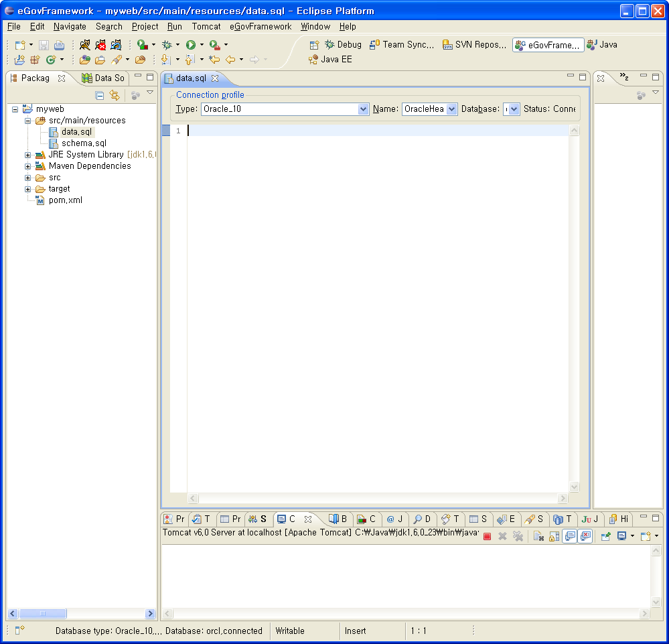Click the Next Annotation down-arrow icon
Image resolution: width=669 pixels, height=644 pixels.
point(166,60)
